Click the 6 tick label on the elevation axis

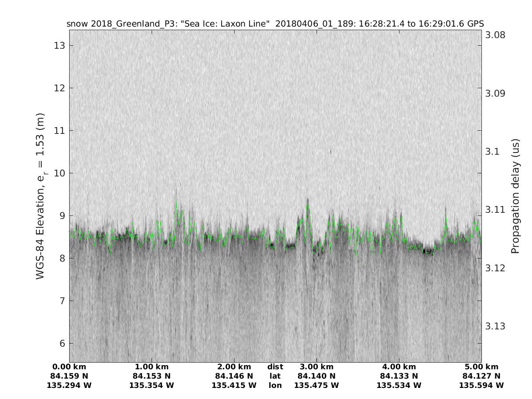click(x=61, y=344)
